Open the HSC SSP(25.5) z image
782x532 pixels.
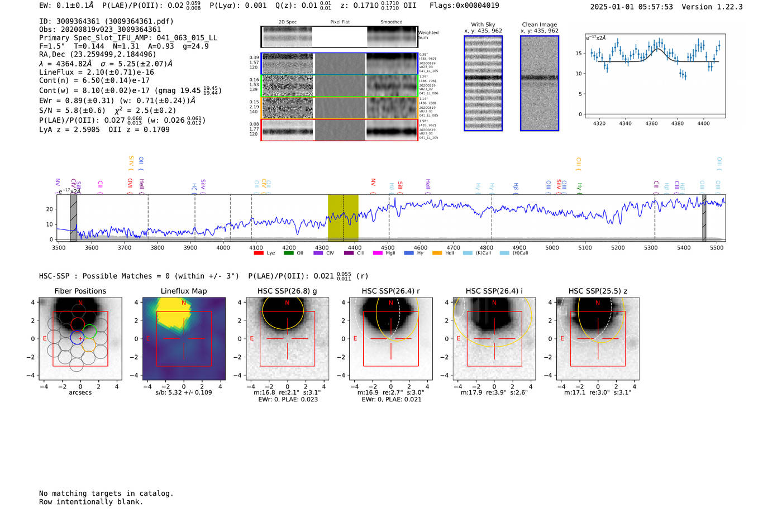[598, 338]
